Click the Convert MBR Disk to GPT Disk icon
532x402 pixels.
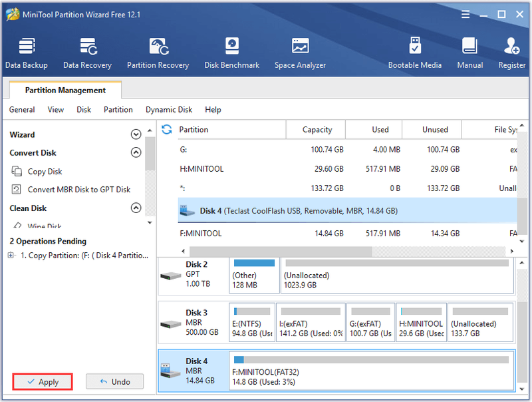pos(16,189)
